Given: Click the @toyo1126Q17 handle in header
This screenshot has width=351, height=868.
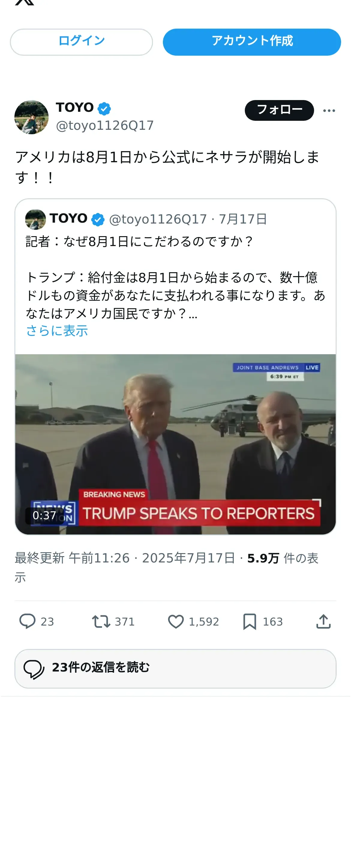Looking at the screenshot, I should coord(105,125).
